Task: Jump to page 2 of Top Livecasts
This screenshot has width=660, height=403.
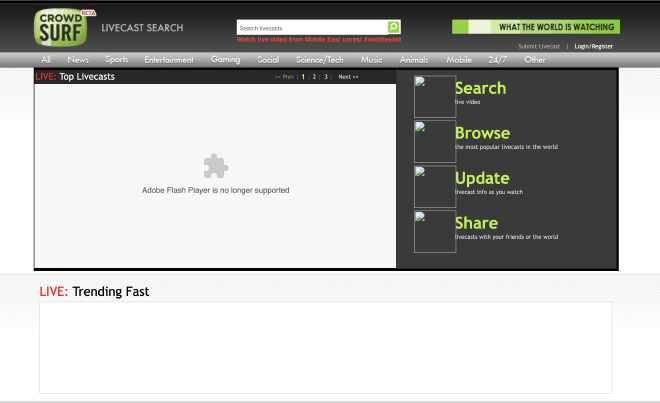Action: tap(314, 77)
